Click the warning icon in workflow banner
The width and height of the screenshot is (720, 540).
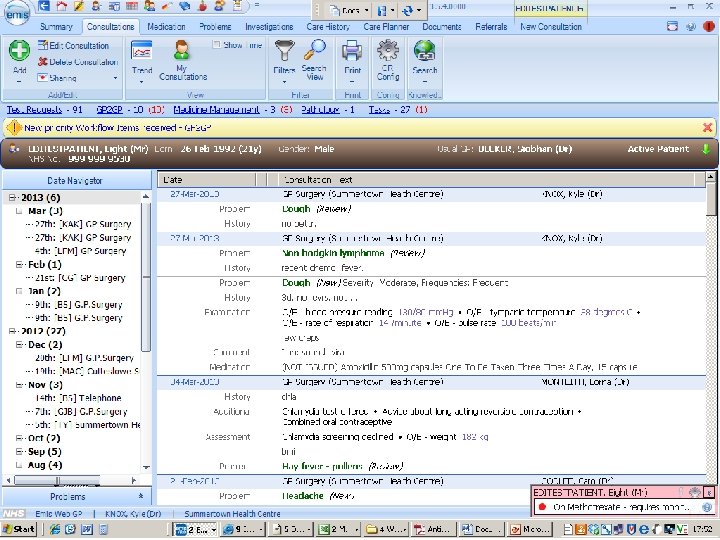click(x=14, y=128)
